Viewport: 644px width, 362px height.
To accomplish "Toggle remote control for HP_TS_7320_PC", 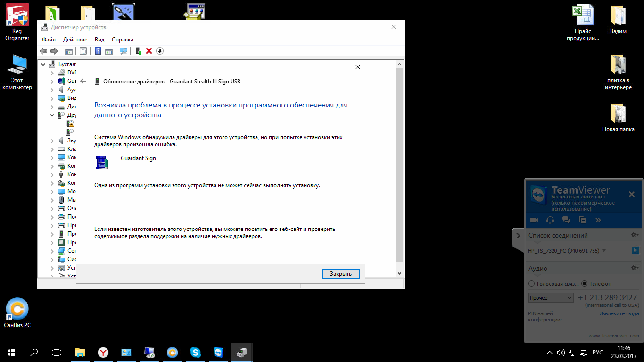I will 635,250.
